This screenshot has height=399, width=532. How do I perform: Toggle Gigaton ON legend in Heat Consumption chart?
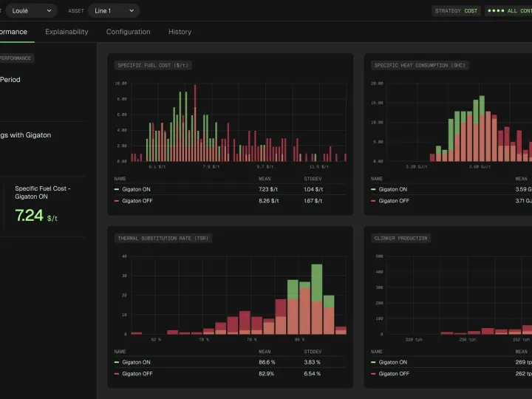coord(389,189)
